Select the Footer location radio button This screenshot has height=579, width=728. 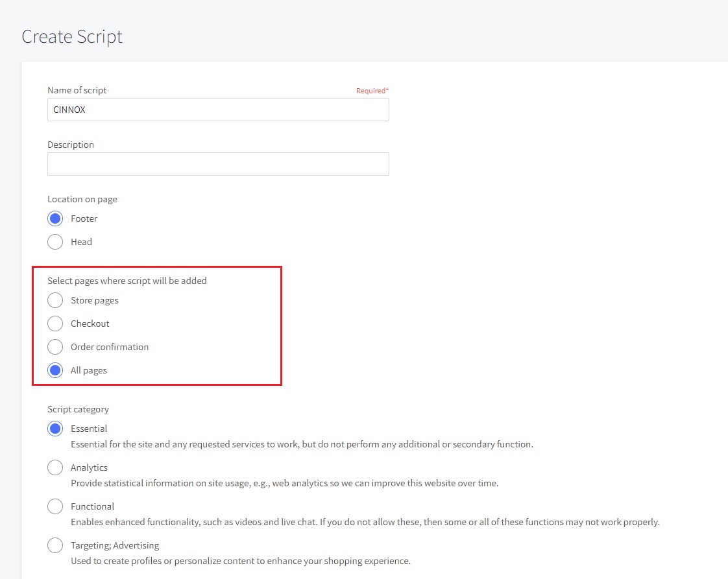click(56, 219)
